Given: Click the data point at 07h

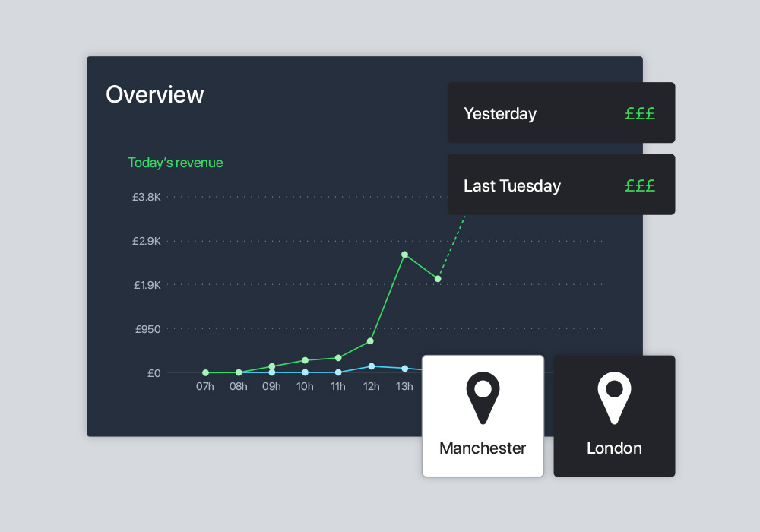Looking at the screenshot, I should point(205,372).
